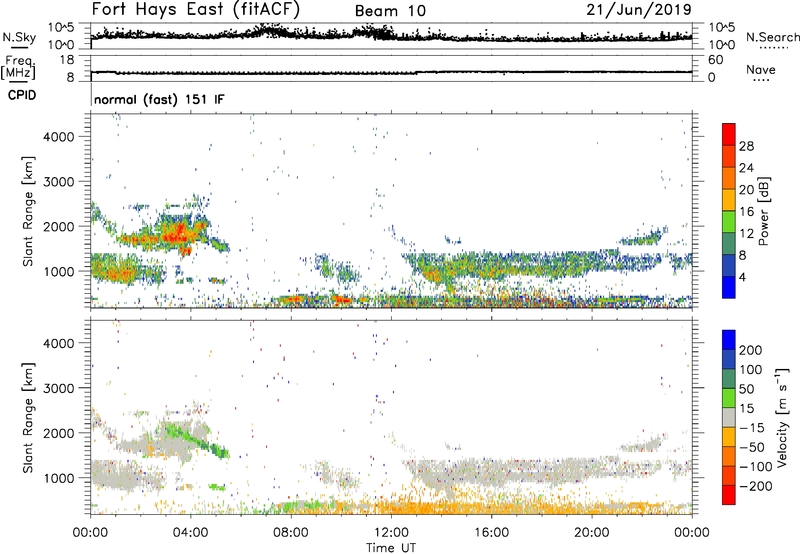Click the "Freq. [MHz]" axis label
The height and width of the screenshot is (554, 800).
18,68
